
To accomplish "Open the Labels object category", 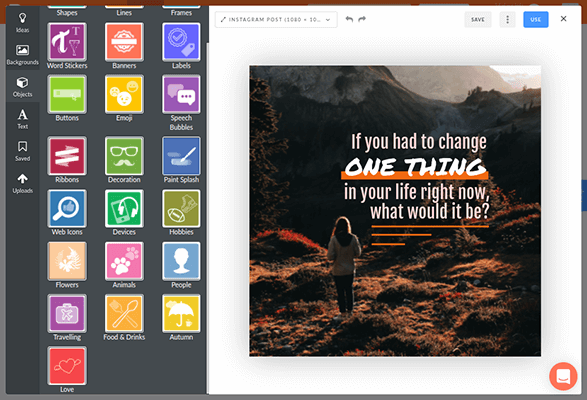I will pos(181,42).
